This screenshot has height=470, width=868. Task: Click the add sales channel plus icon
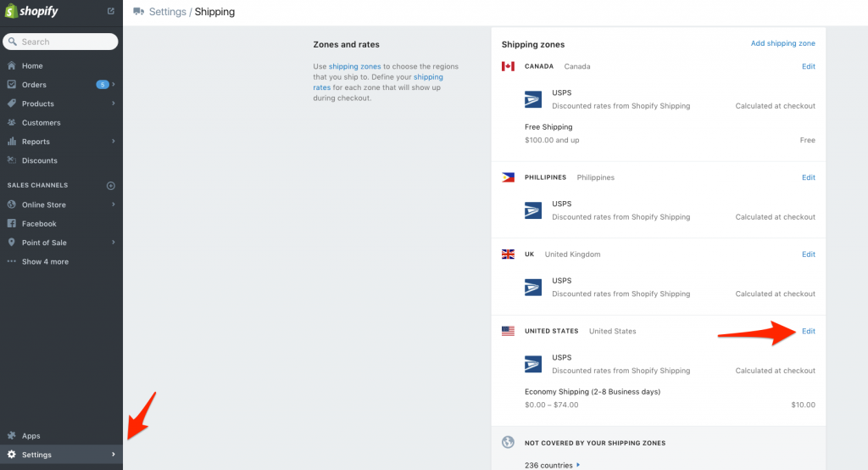(x=110, y=186)
